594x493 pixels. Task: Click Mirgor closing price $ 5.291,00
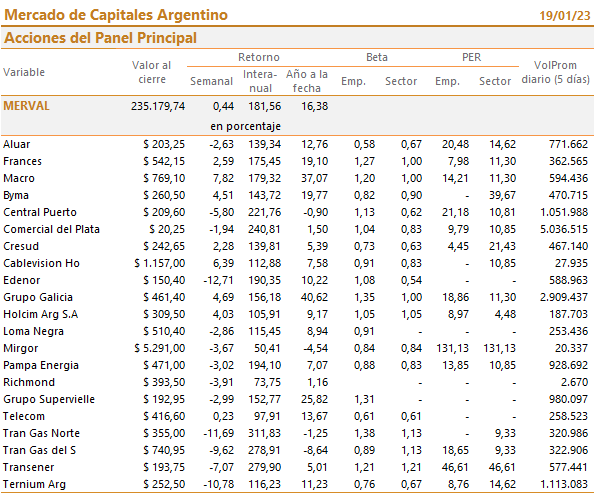(x=159, y=349)
